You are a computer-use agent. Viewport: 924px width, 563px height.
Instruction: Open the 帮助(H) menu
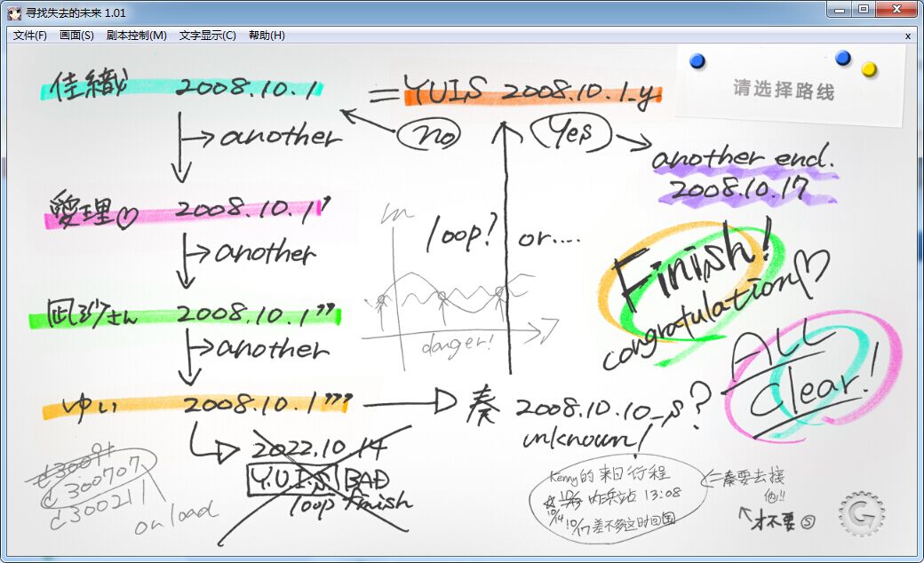click(267, 36)
